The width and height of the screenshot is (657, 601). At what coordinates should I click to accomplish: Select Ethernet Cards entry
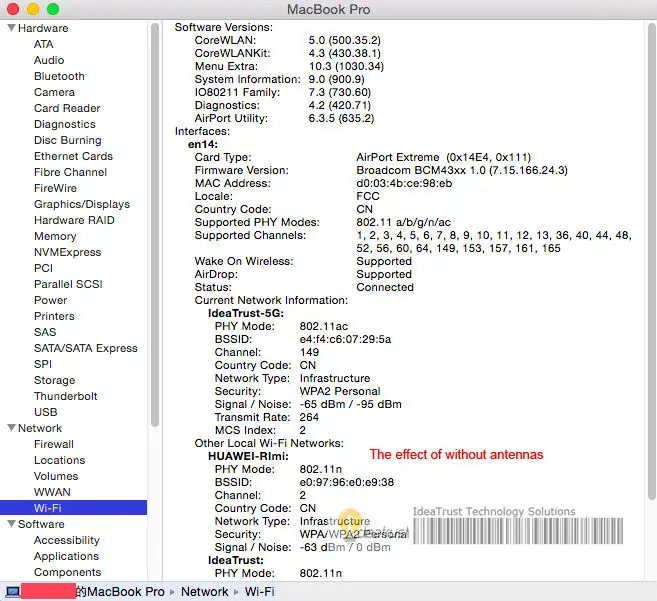click(x=73, y=156)
